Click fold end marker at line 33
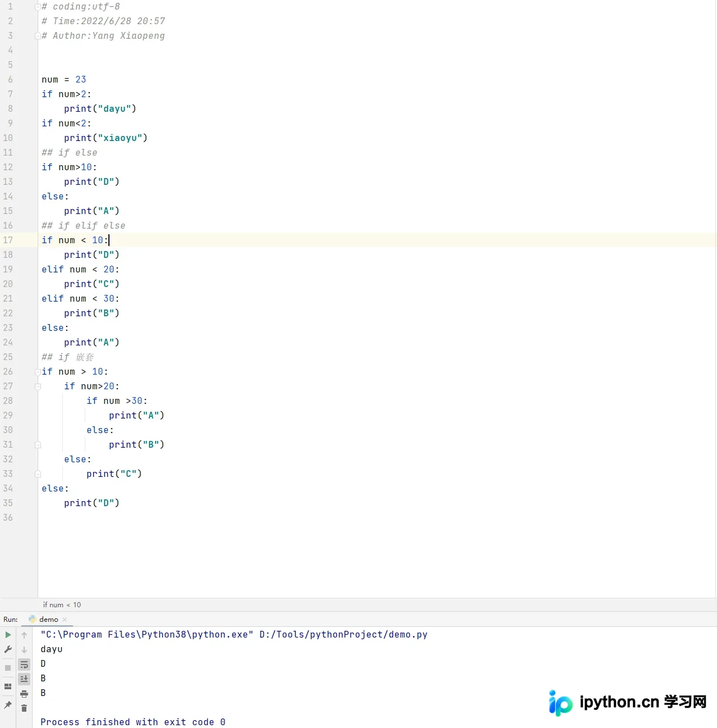The image size is (717, 728). pos(38,474)
